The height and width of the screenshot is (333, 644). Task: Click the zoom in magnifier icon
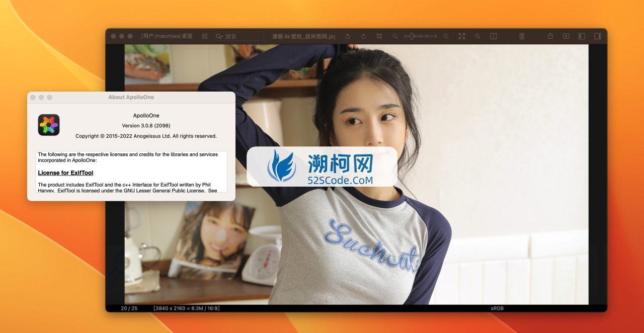click(x=446, y=36)
